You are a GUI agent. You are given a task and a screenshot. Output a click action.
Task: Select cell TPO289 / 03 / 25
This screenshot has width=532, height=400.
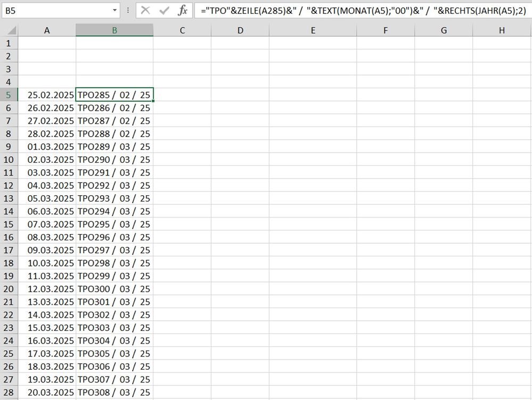click(x=114, y=146)
